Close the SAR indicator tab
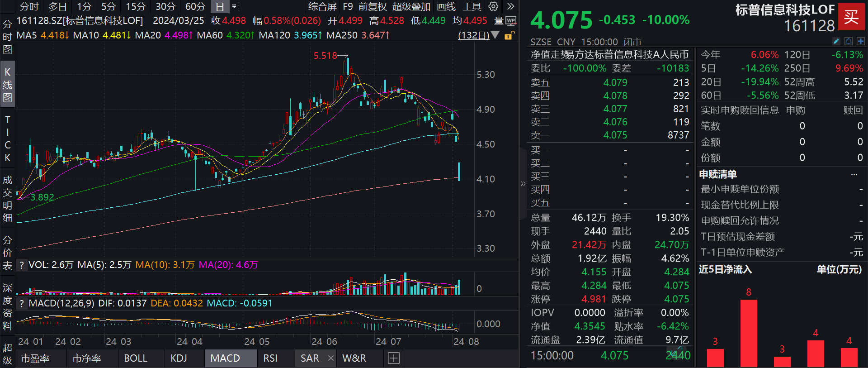This screenshot has width=868, height=368. tap(331, 358)
